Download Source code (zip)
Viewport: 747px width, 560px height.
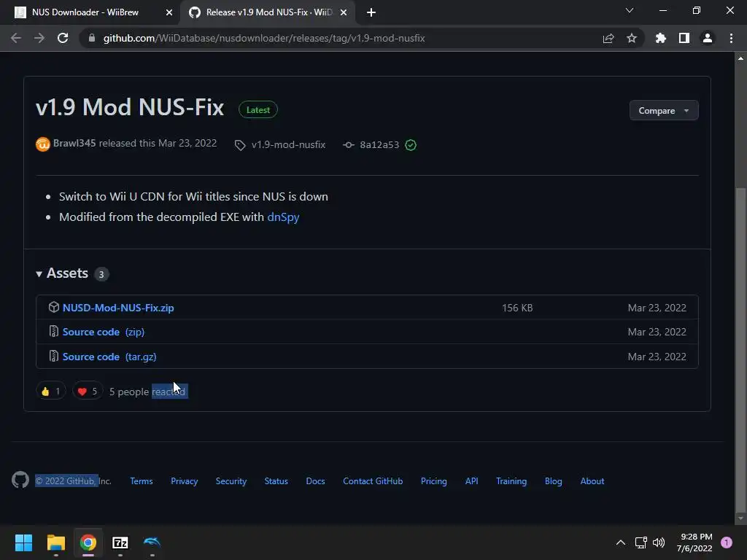click(x=104, y=332)
